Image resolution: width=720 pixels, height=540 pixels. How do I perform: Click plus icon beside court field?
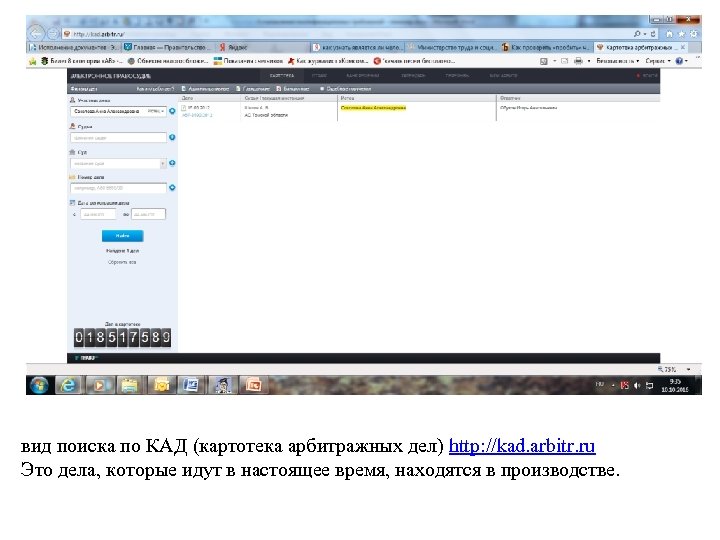tap(172, 163)
